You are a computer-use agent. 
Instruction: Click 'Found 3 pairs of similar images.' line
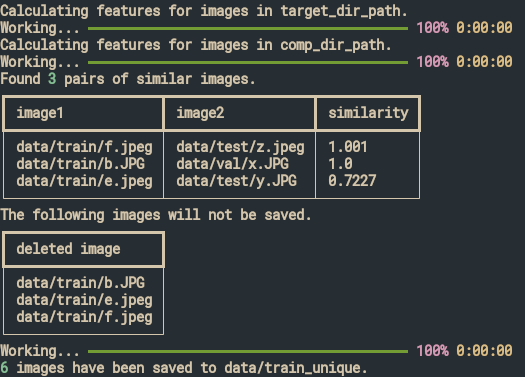click(x=128, y=79)
